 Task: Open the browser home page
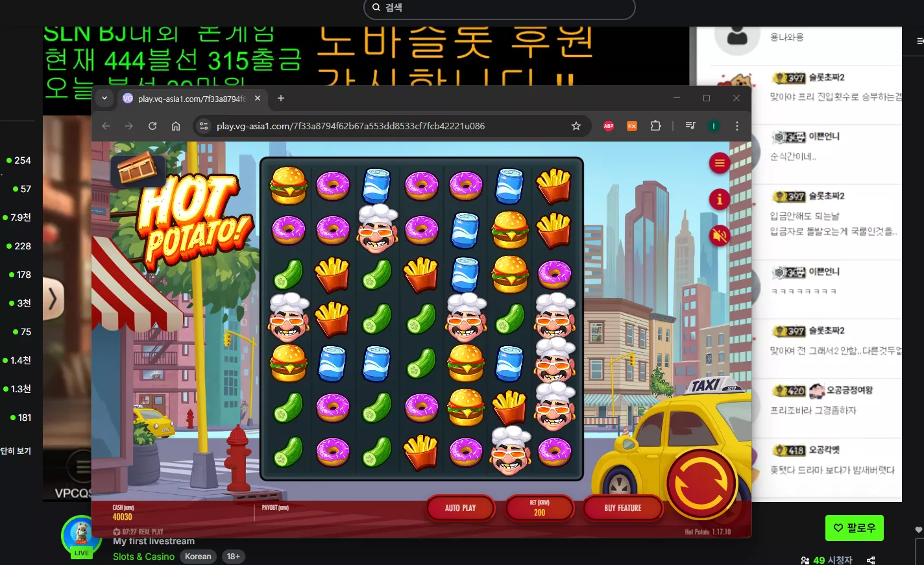pyautogui.click(x=176, y=126)
